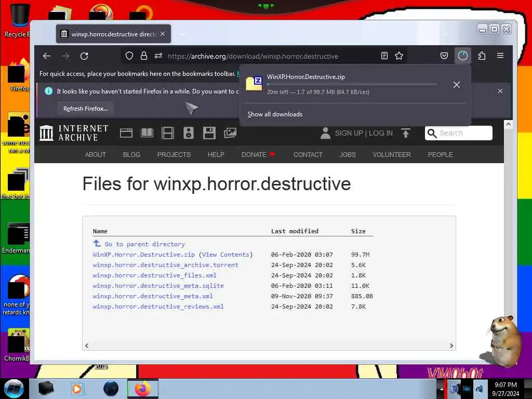This screenshot has height=399, width=532.
Task: Click the Upload arrow icon
Action: pyautogui.click(x=405, y=133)
